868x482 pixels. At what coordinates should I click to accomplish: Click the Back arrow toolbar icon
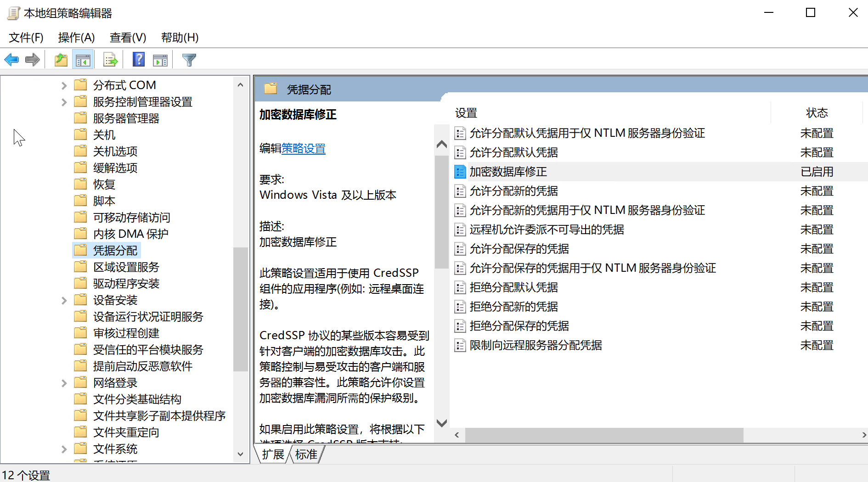click(11, 60)
